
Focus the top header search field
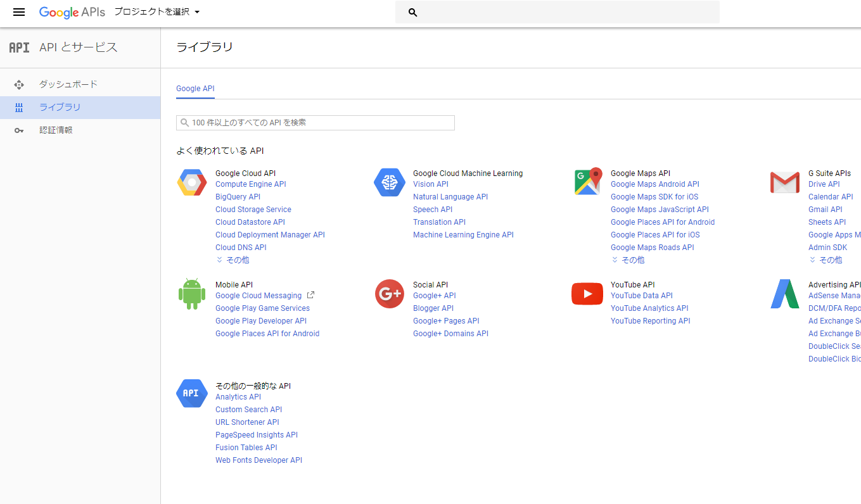tap(558, 12)
